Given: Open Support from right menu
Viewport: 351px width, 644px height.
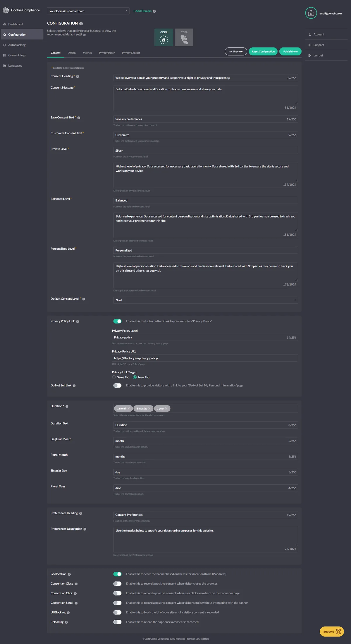Looking at the screenshot, I should coord(319,45).
